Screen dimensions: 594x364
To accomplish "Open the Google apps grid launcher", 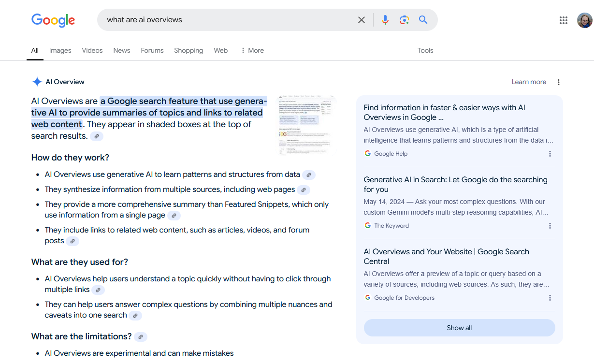I will pos(563,20).
